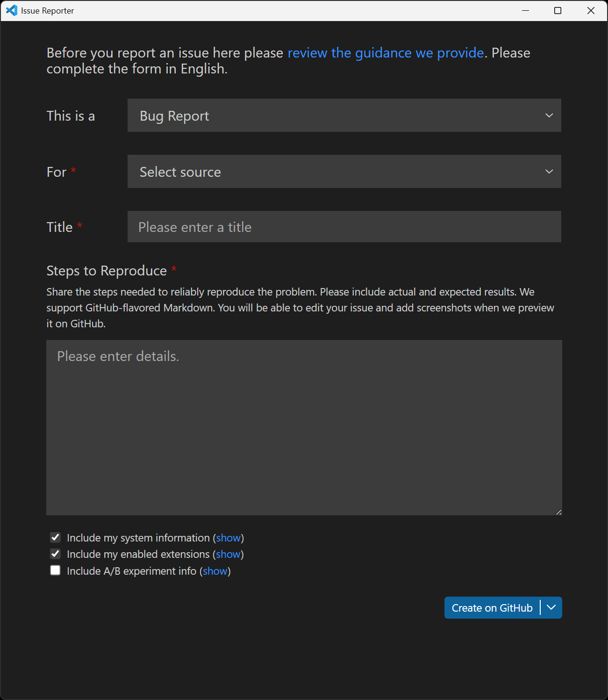608x700 pixels.
Task: Click the textarea resize grip
Action: [x=559, y=512]
